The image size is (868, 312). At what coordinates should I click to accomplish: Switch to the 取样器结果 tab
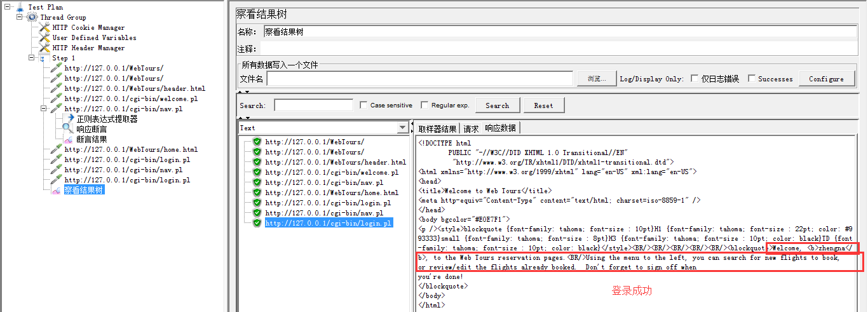[x=438, y=128]
